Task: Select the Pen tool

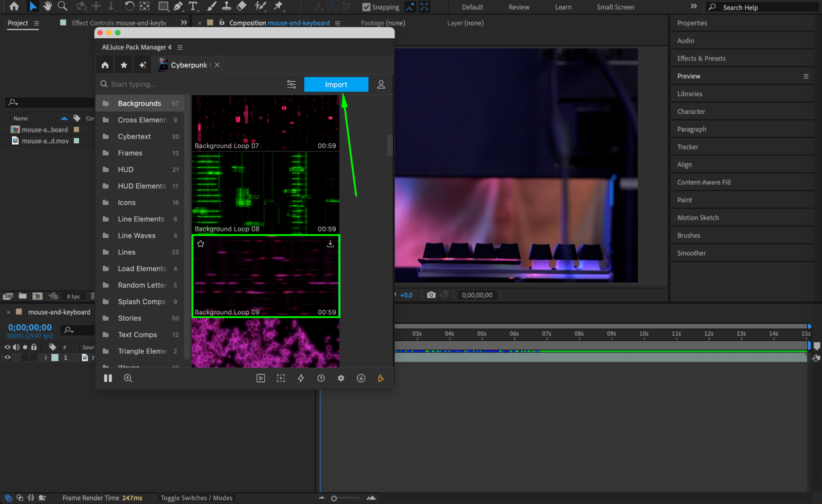Action: coord(178,6)
